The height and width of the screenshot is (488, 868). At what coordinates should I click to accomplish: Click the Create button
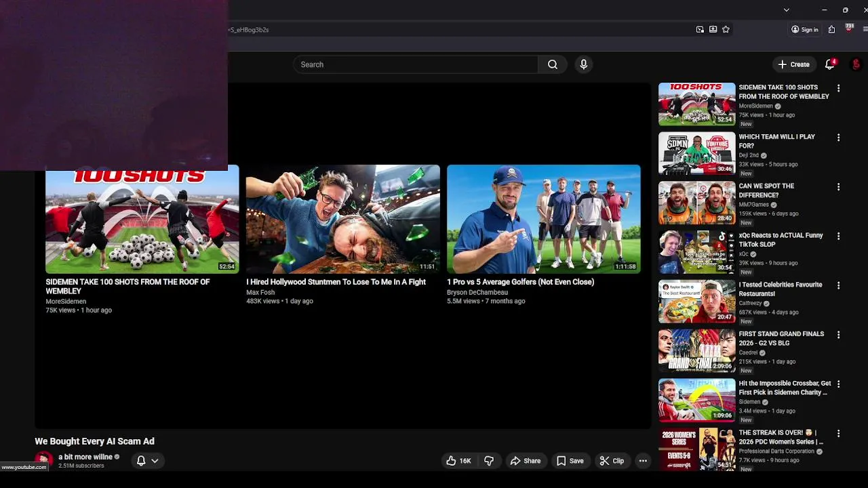pos(793,64)
